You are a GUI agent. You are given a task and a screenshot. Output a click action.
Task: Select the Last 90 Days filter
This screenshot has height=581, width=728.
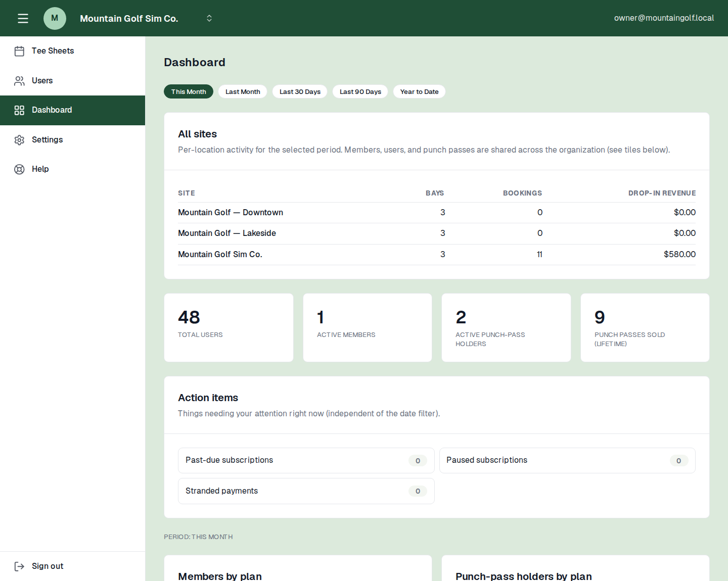pos(360,91)
